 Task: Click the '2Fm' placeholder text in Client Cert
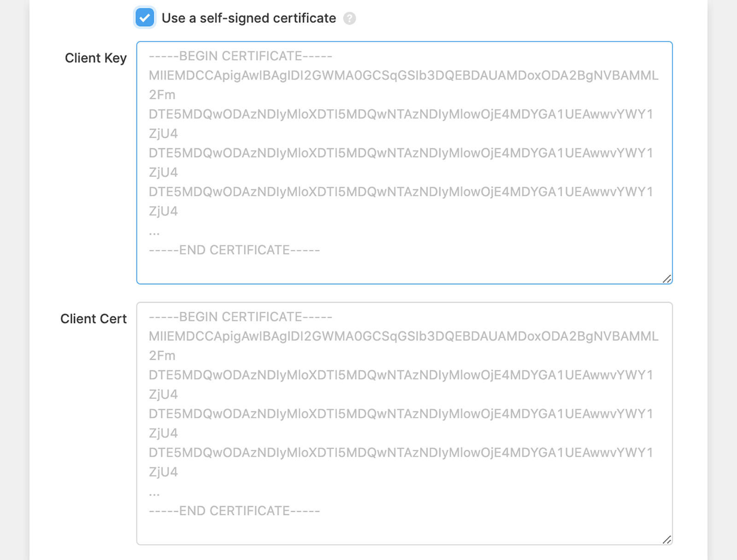[x=162, y=356]
